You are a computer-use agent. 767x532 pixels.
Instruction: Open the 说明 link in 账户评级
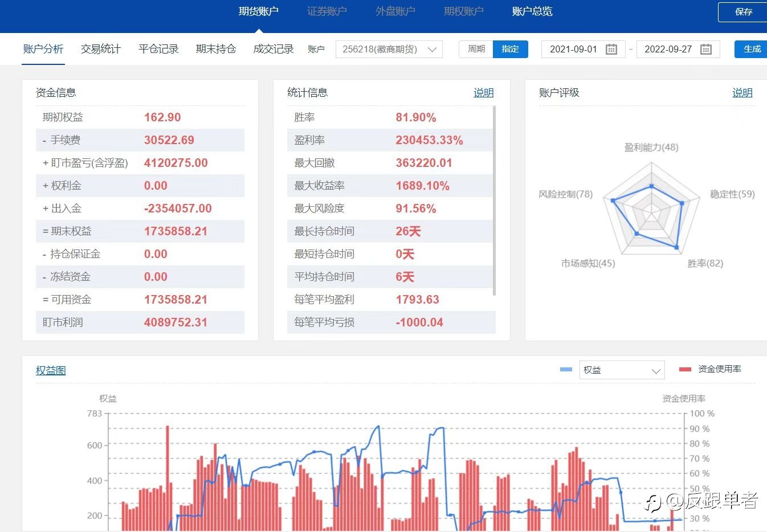coord(742,93)
